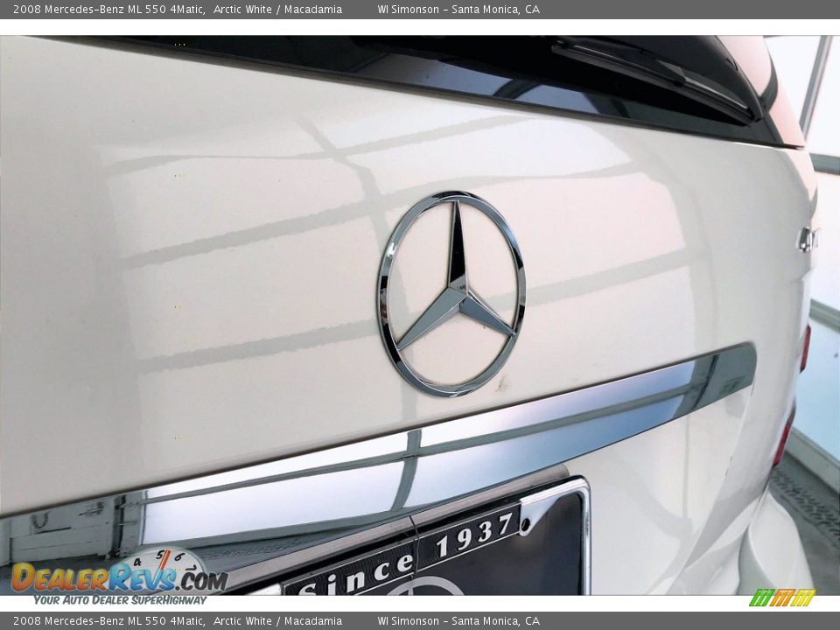The width and height of the screenshot is (840, 630).
Task: Click bottom caption '2008 Mercedes-Benz ML 550 4Matic'
Action: click(x=108, y=621)
